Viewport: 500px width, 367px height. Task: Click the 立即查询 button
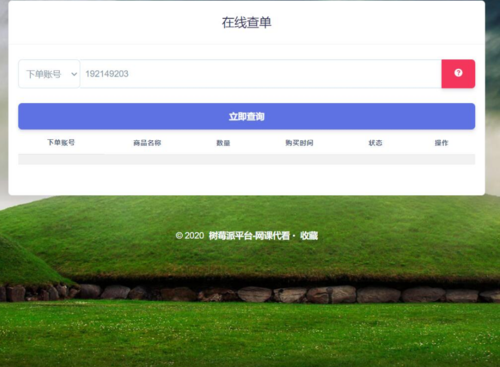247,116
